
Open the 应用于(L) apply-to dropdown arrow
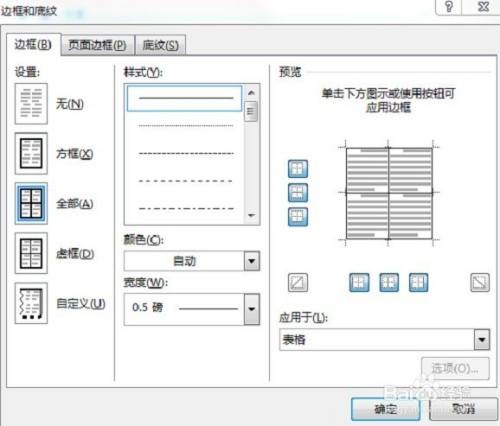482,340
